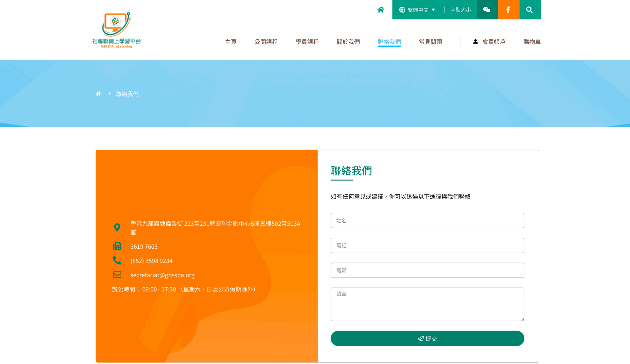This screenshot has height=364, width=630.
Task: Click the telephone handset icon
Action: [x=117, y=260]
